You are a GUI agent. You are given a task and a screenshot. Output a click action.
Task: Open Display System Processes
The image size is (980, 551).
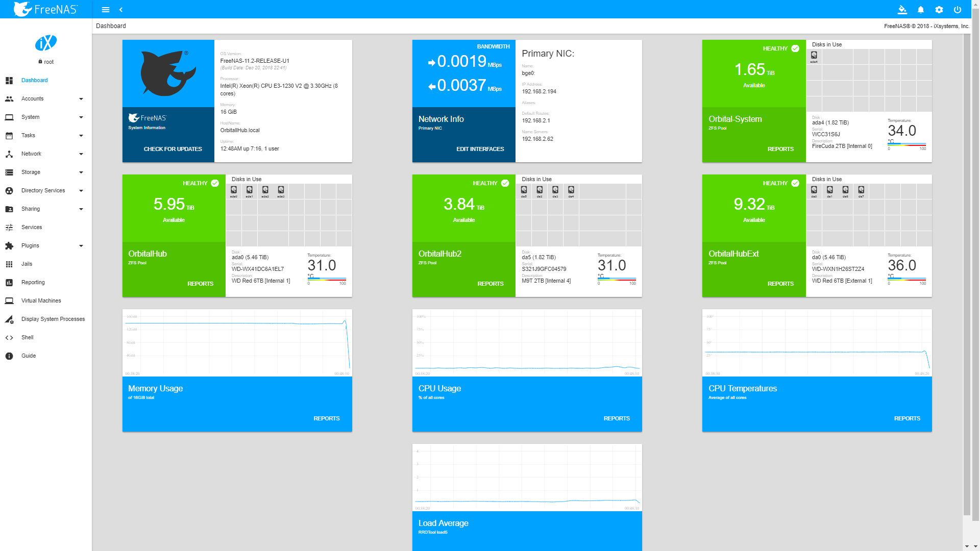click(x=46, y=319)
